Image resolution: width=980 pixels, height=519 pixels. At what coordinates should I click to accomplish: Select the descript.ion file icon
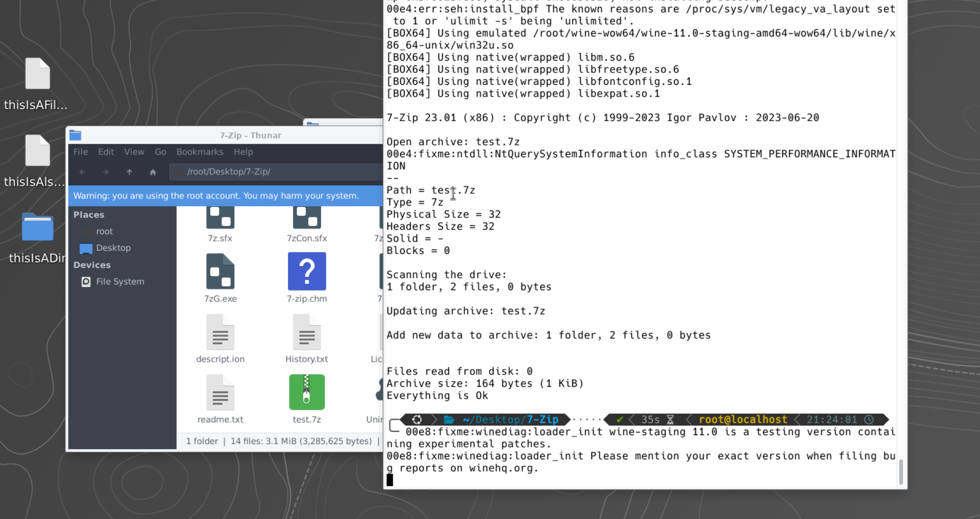220,332
